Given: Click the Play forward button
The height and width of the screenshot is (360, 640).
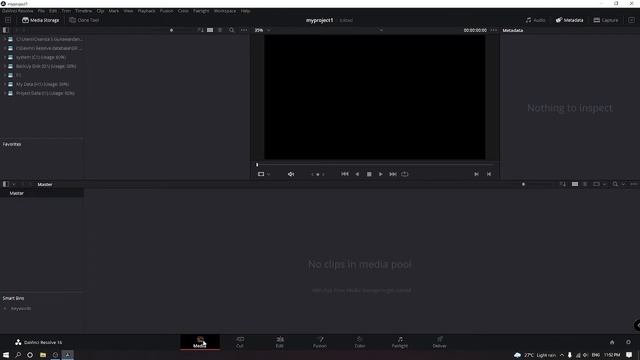Looking at the screenshot, I should (381, 174).
